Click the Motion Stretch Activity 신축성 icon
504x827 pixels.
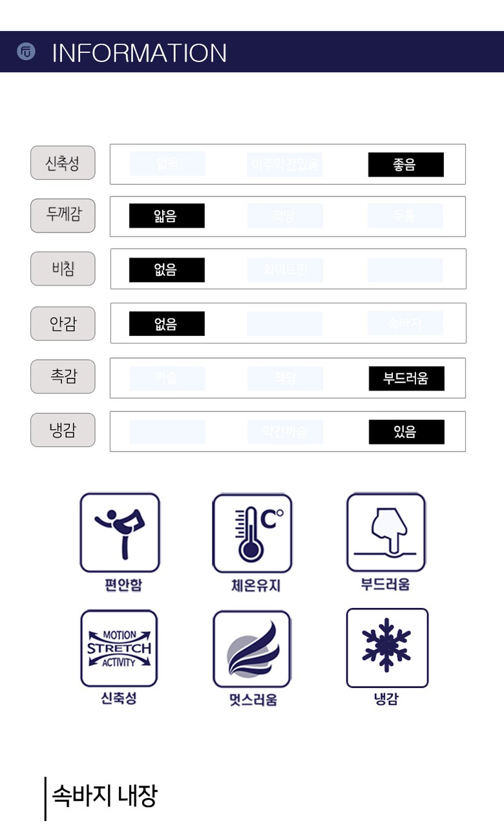(x=119, y=648)
